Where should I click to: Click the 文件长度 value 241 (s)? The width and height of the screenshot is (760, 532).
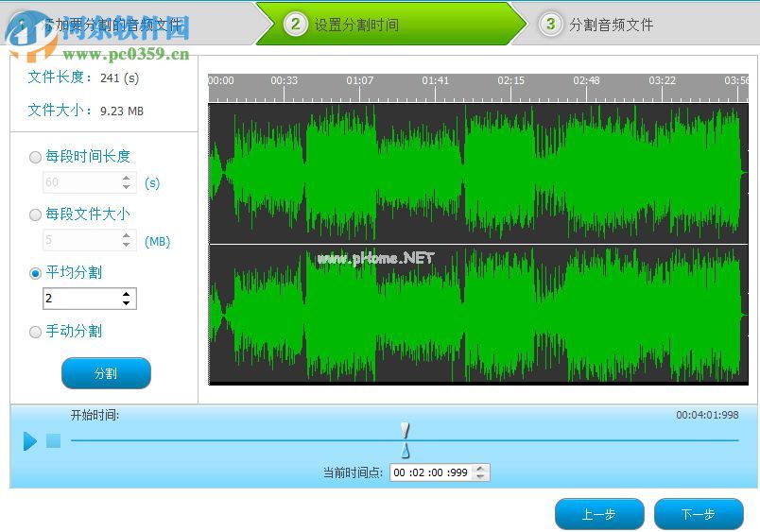[119, 77]
